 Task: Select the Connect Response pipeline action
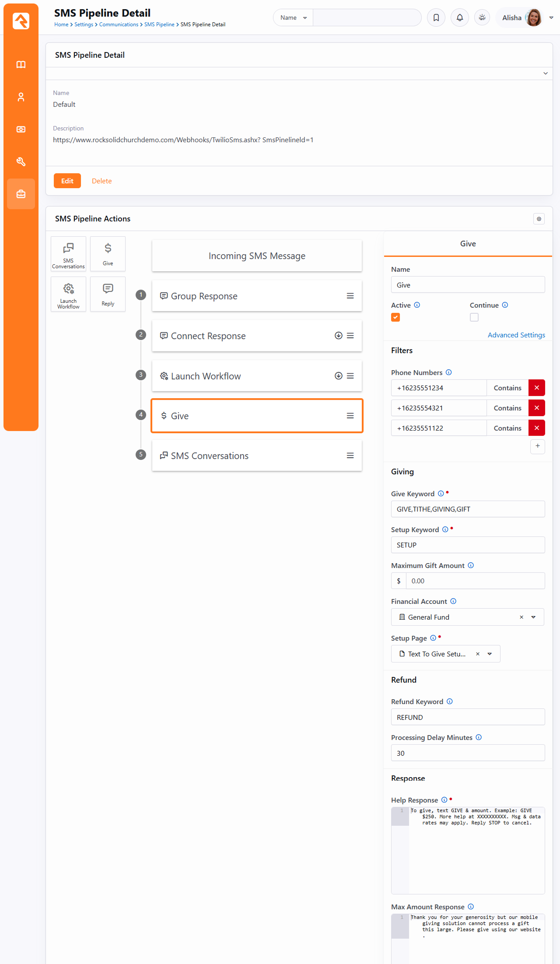[245, 336]
